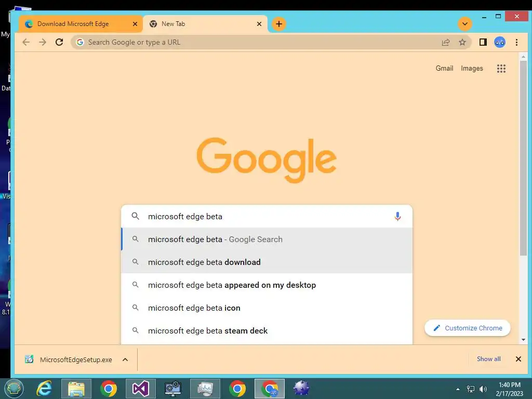The height and width of the screenshot is (399, 532).
Task: Choose 'microsoft edge beta download' suggestion
Action: click(267, 262)
